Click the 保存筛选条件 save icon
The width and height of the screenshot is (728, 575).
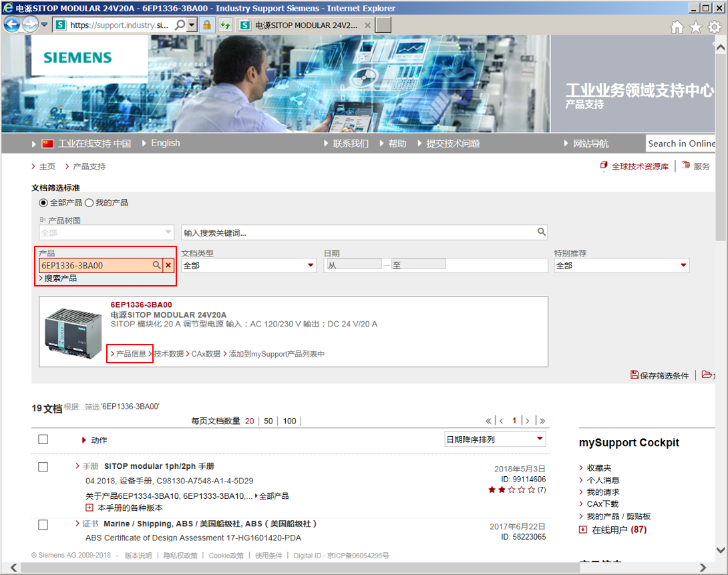coord(634,375)
